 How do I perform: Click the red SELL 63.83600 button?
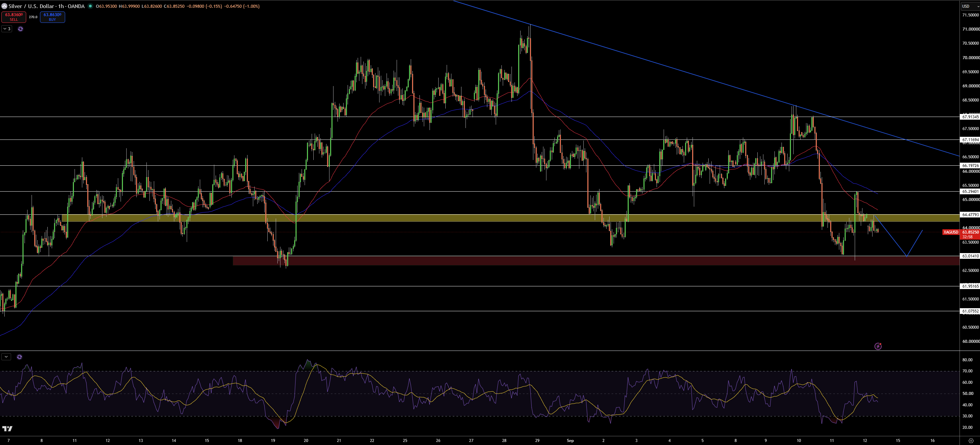[14, 17]
